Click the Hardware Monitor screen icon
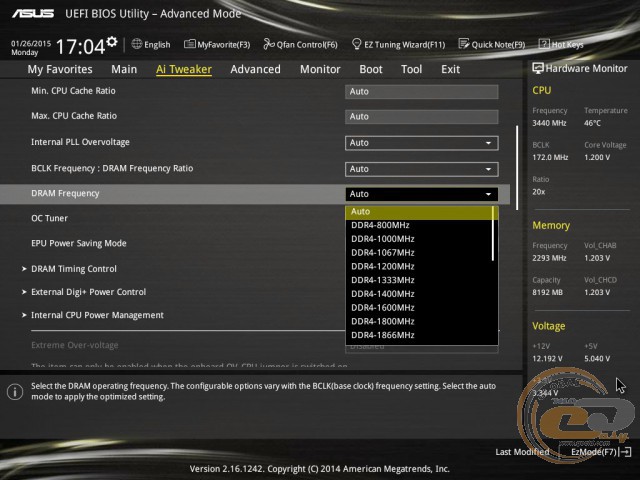The width and height of the screenshot is (640, 480). [538, 68]
